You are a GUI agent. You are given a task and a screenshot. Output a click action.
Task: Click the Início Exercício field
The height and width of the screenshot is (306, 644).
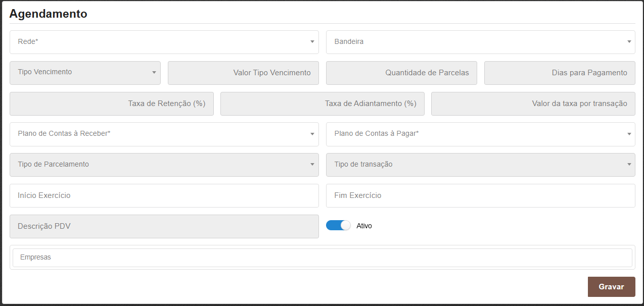164,195
